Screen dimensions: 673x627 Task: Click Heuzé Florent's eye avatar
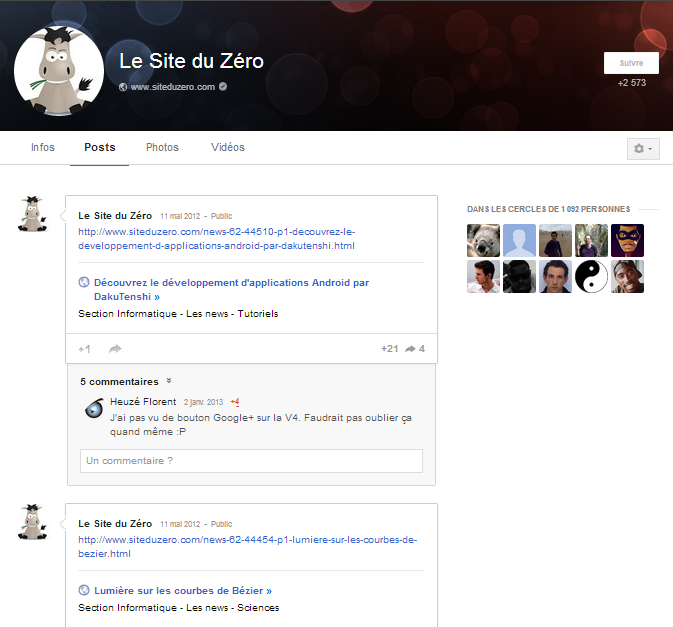pyautogui.click(x=94, y=408)
